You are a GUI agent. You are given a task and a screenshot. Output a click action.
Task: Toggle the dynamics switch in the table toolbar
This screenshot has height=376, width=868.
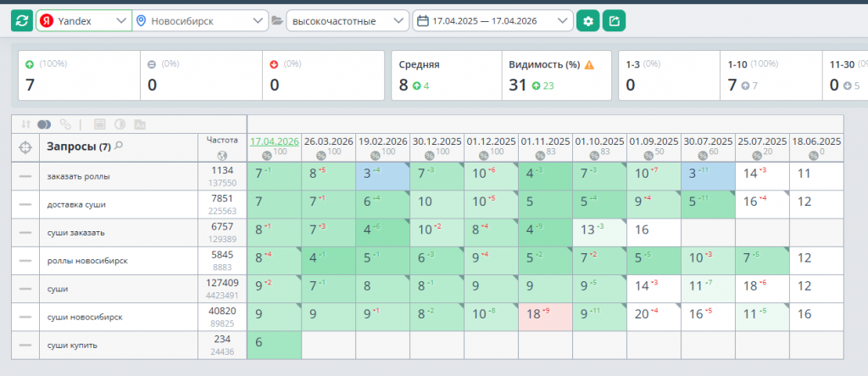pos(44,124)
